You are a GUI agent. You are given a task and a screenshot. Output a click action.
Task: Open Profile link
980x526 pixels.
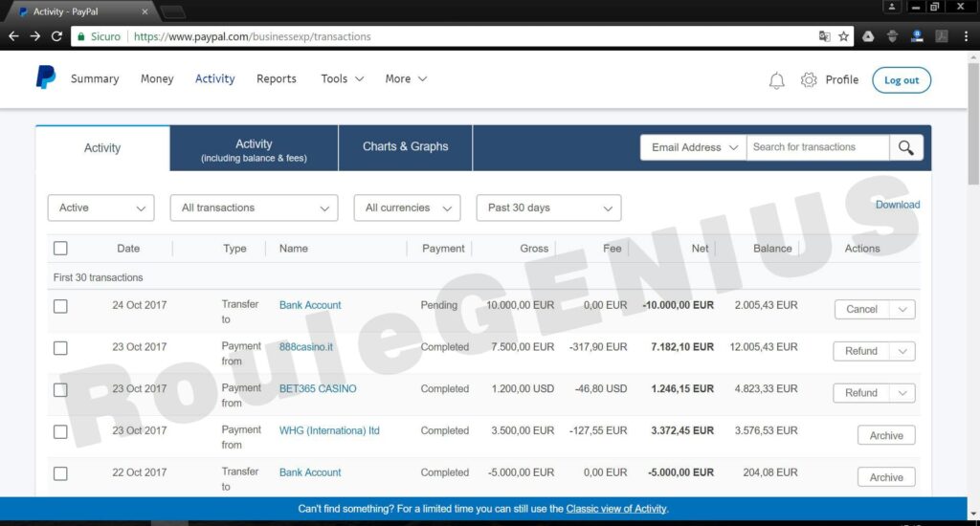tap(841, 80)
